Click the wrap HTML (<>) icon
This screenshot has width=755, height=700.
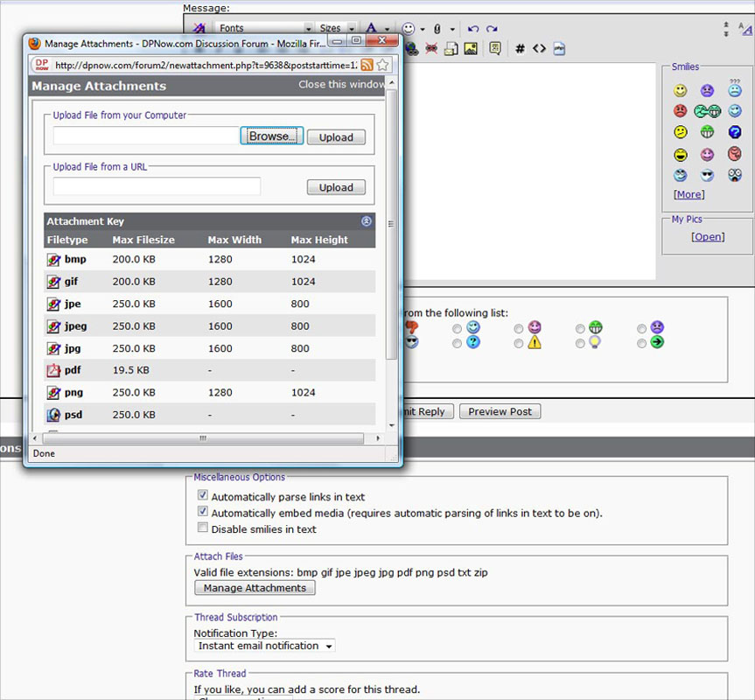coord(539,49)
